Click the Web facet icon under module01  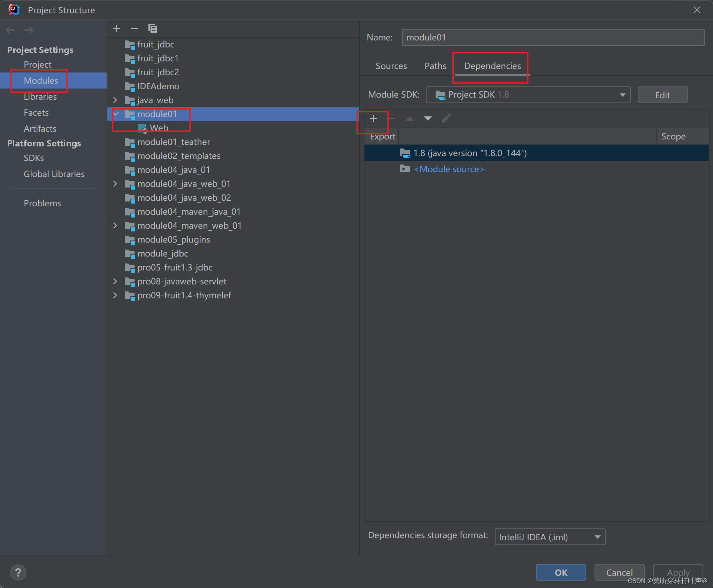(143, 129)
